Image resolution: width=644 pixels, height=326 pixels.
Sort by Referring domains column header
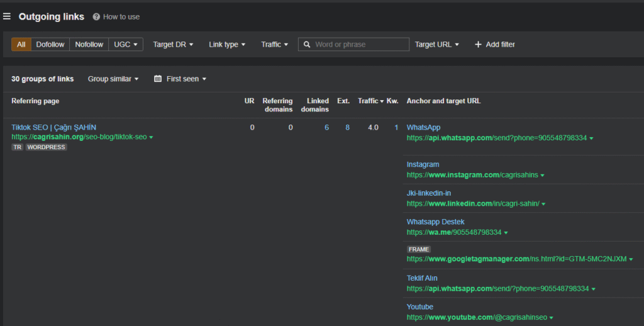(x=277, y=105)
